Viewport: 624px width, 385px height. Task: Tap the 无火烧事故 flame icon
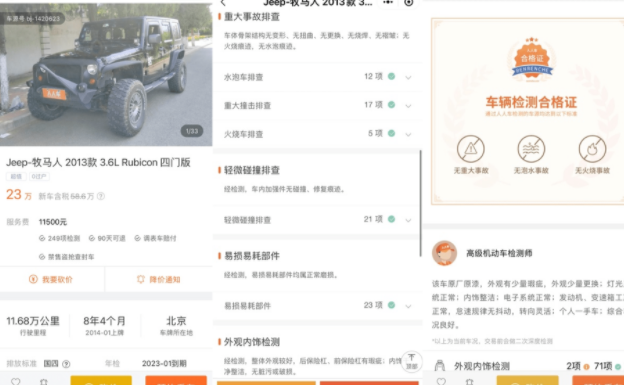pos(592,149)
